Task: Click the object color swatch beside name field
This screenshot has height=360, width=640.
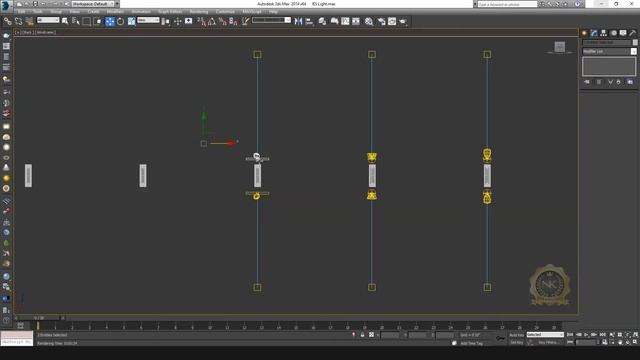Action: coord(635,42)
